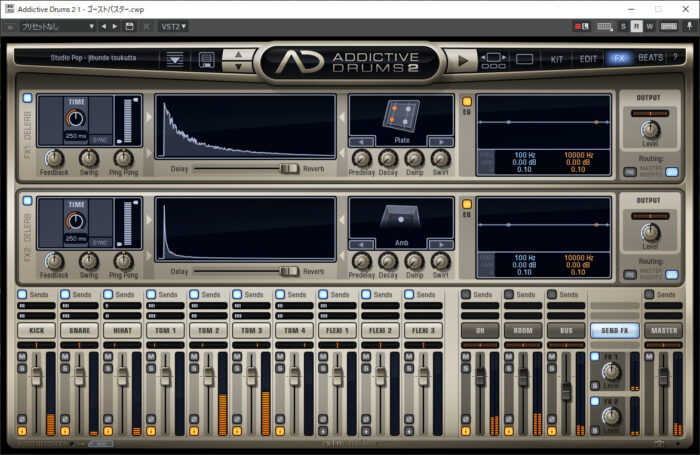Screen dimensions: 700x455
Task: Open help with the question mark
Action: tap(675, 57)
